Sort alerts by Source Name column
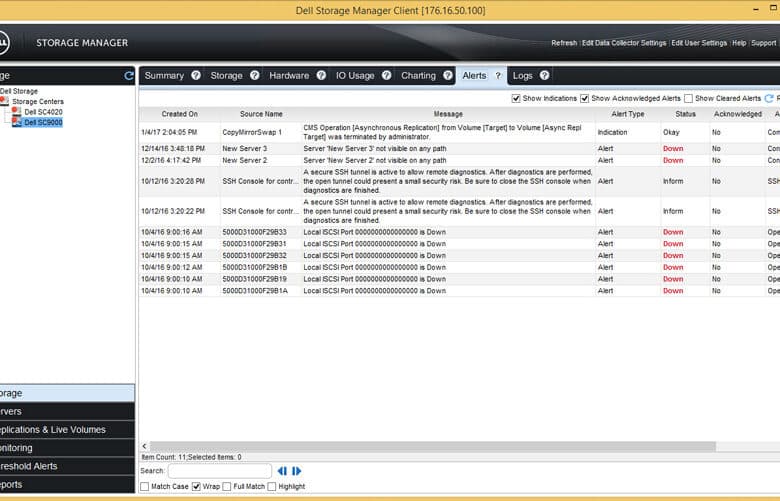Image resolution: width=780 pixels, height=501 pixels. pos(261,114)
